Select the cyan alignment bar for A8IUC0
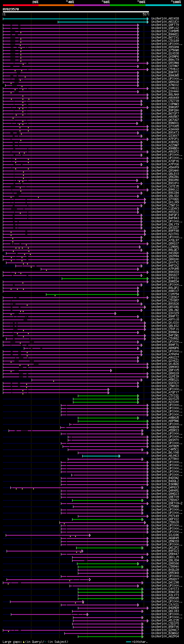Image resolution: width=184 pixels, height=644 pixels. (103, 22)
